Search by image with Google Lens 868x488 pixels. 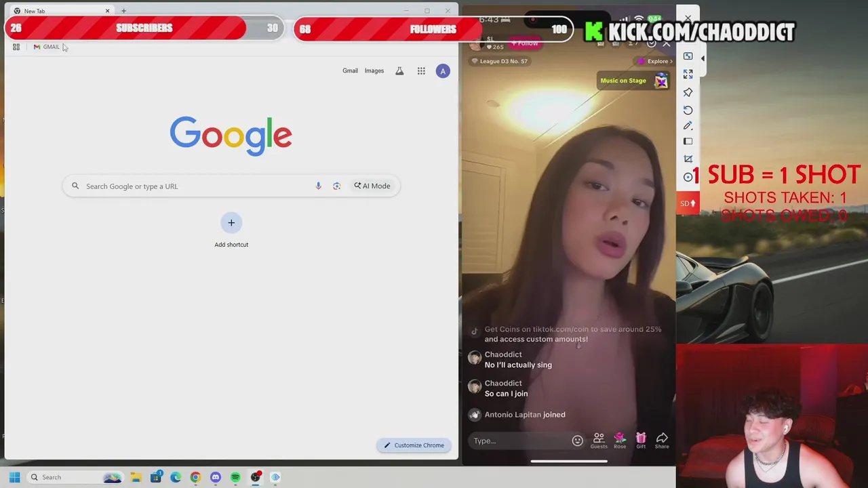coord(336,186)
